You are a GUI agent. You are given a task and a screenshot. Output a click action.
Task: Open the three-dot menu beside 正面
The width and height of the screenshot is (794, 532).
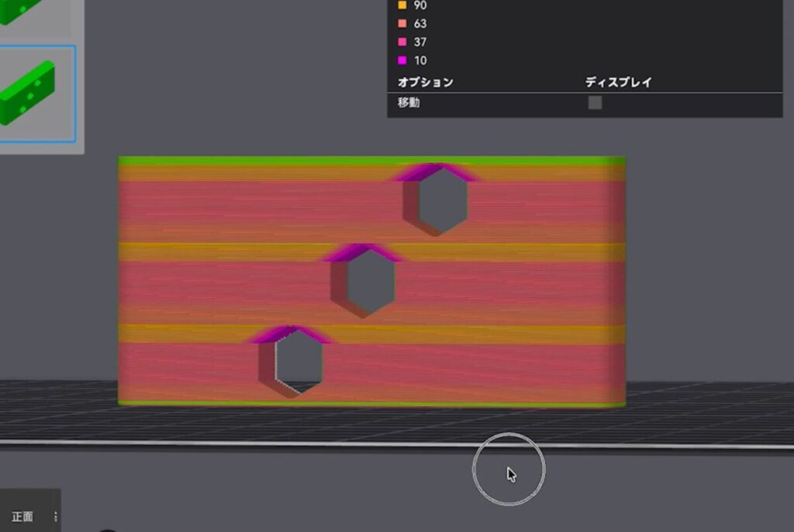click(x=55, y=516)
